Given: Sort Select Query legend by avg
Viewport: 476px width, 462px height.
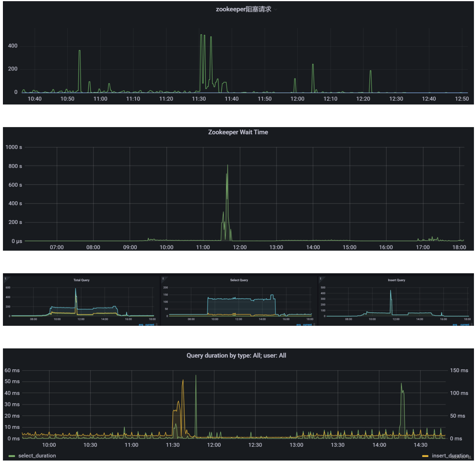Looking at the screenshot, I should 299,325.
